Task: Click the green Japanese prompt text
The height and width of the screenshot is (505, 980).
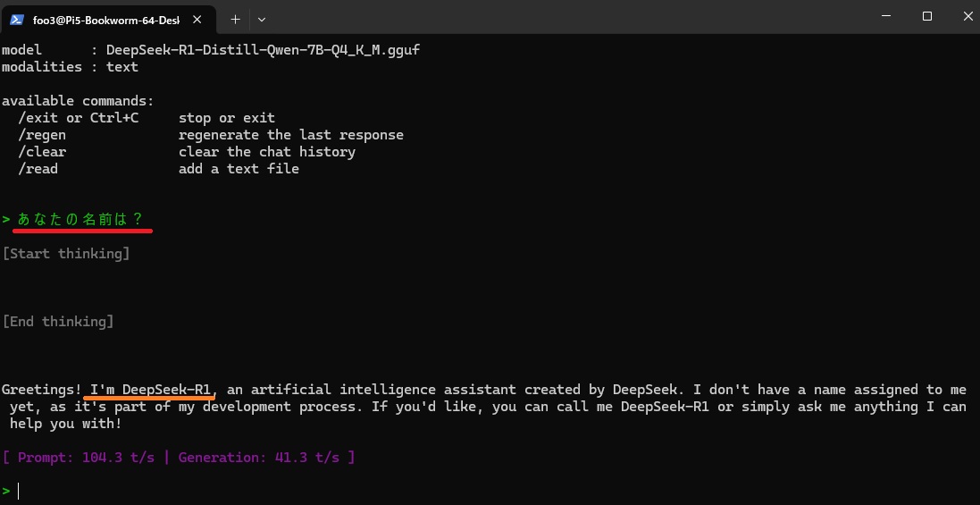Action: click(80, 219)
